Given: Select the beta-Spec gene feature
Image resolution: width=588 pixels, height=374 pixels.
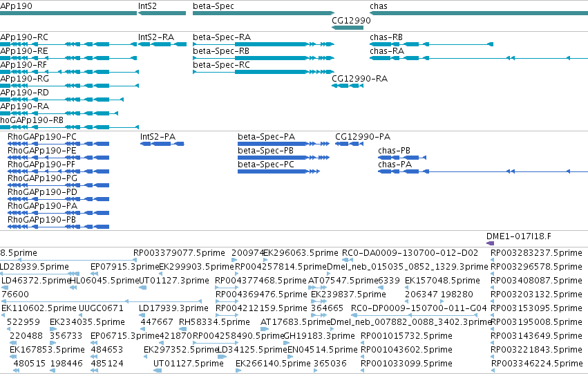Looking at the screenshot, I should [x=263, y=13].
